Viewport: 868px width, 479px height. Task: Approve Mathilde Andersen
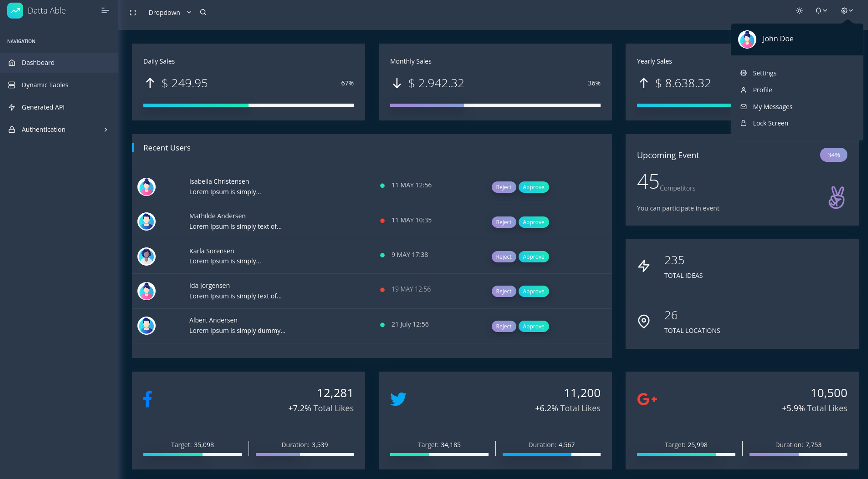tap(533, 222)
